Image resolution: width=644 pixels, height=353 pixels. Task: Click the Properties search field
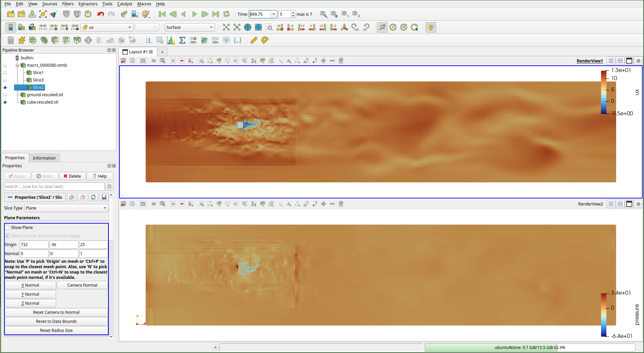point(54,186)
